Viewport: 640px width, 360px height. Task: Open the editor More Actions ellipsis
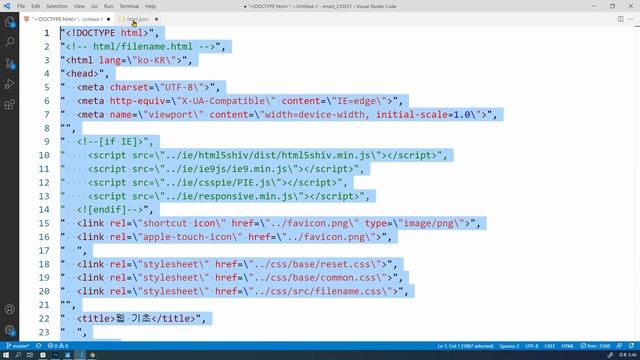[631, 19]
